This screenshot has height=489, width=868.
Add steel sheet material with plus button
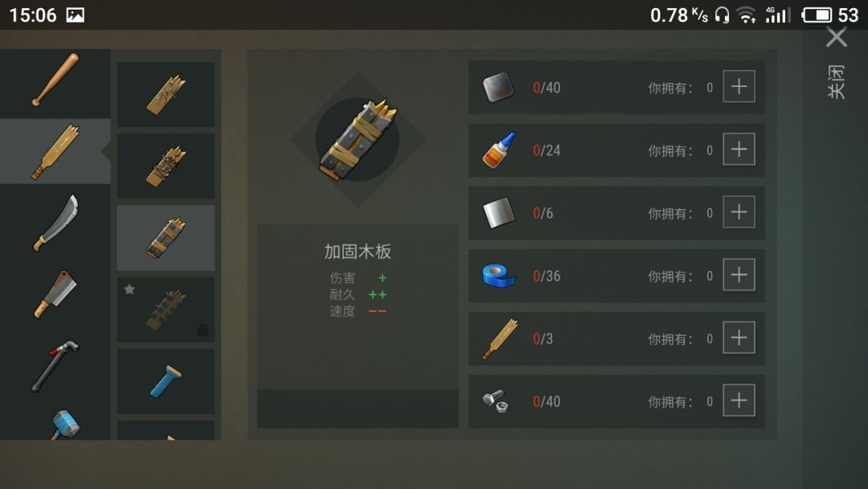(x=739, y=212)
